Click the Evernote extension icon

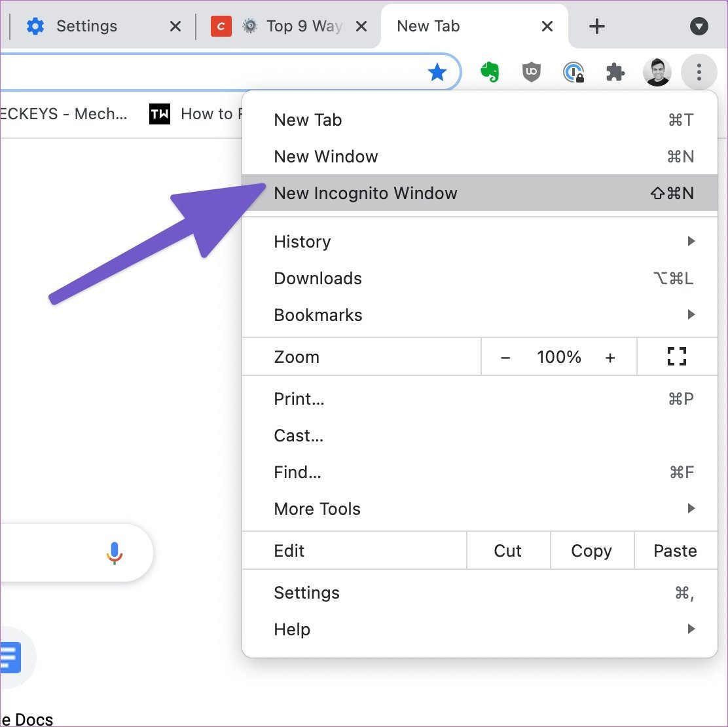[x=489, y=72]
